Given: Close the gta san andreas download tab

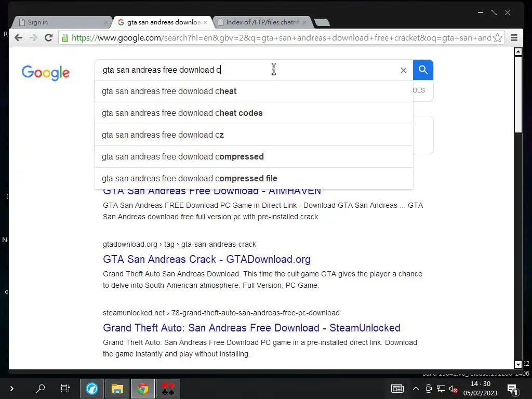Looking at the screenshot, I should point(205,22).
